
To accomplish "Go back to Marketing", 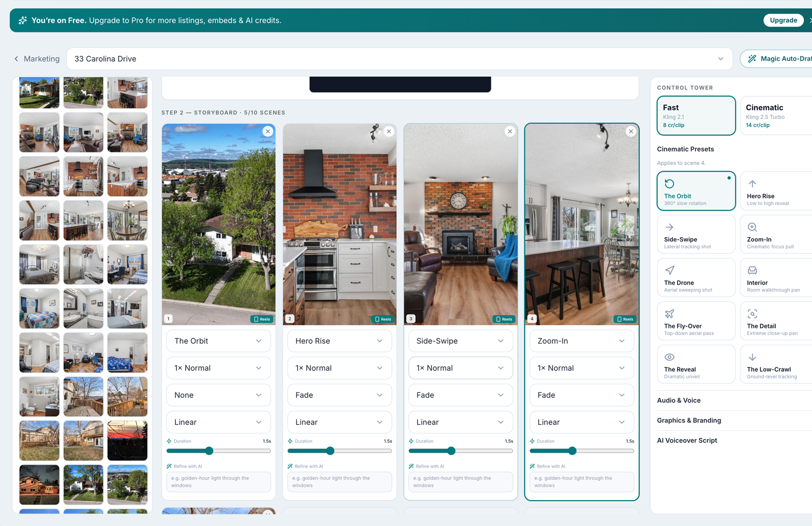I will pos(37,59).
